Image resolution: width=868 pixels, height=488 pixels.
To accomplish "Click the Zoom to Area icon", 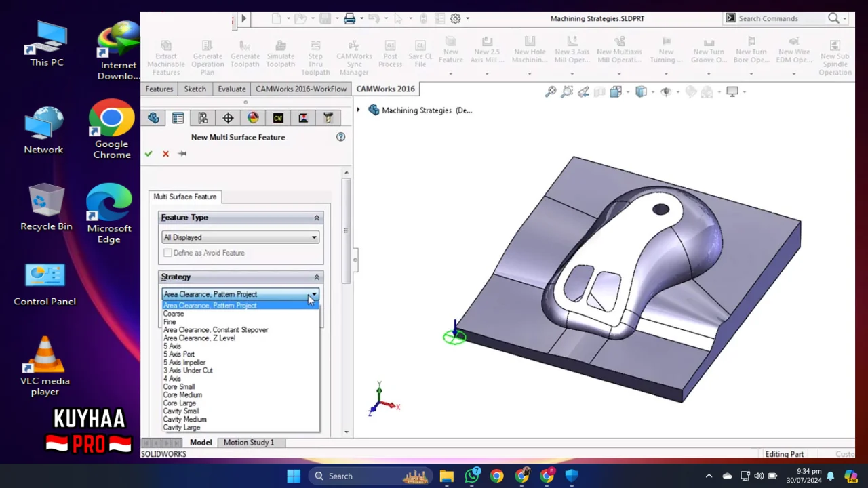I will point(567,91).
